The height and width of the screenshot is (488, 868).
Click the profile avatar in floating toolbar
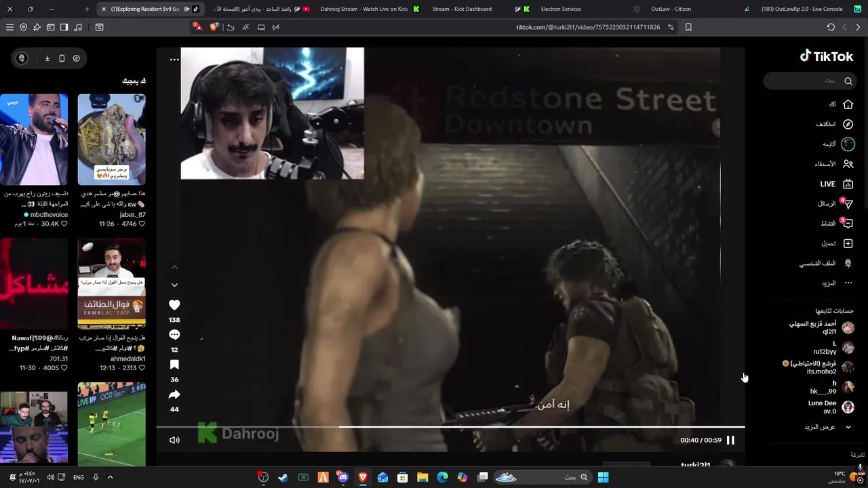pyautogui.click(x=22, y=58)
